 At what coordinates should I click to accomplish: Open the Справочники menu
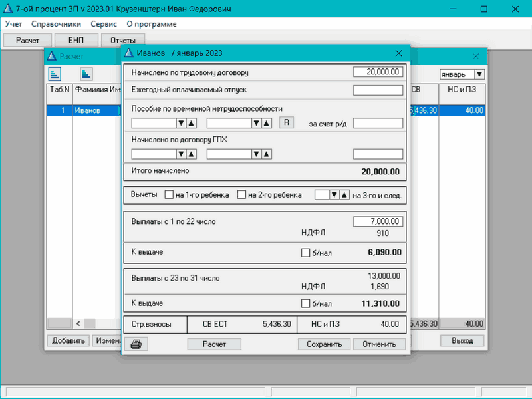click(57, 24)
